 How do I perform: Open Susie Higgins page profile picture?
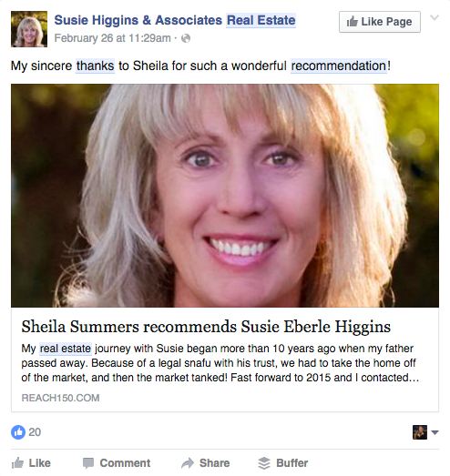click(29, 29)
